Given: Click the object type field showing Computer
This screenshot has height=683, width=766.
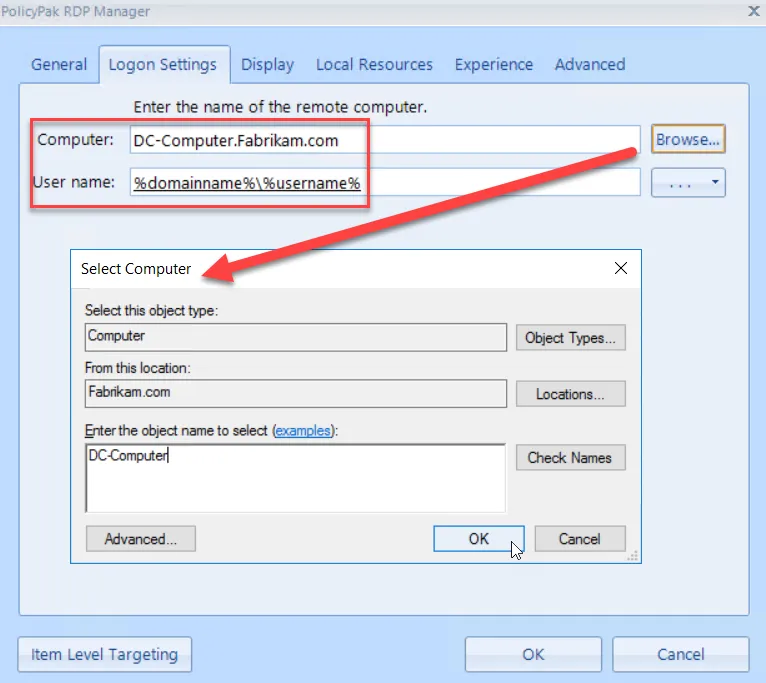Looking at the screenshot, I should point(296,337).
